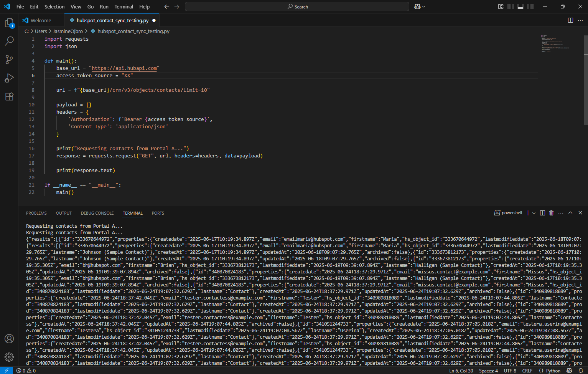Open the Search view
The width and height of the screenshot is (588, 374).
tap(9, 41)
